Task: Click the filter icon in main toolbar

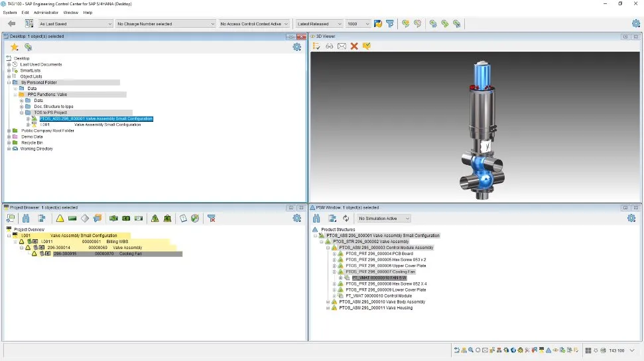Action: coord(390,23)
